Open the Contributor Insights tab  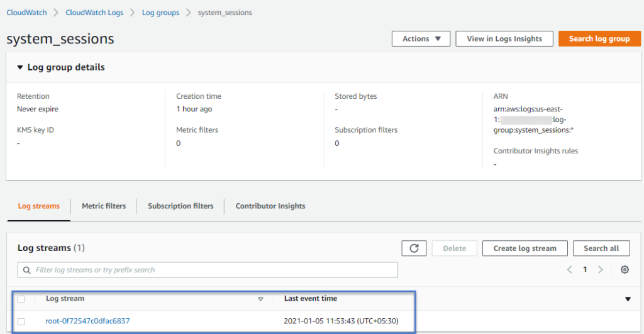coord(270,206)
